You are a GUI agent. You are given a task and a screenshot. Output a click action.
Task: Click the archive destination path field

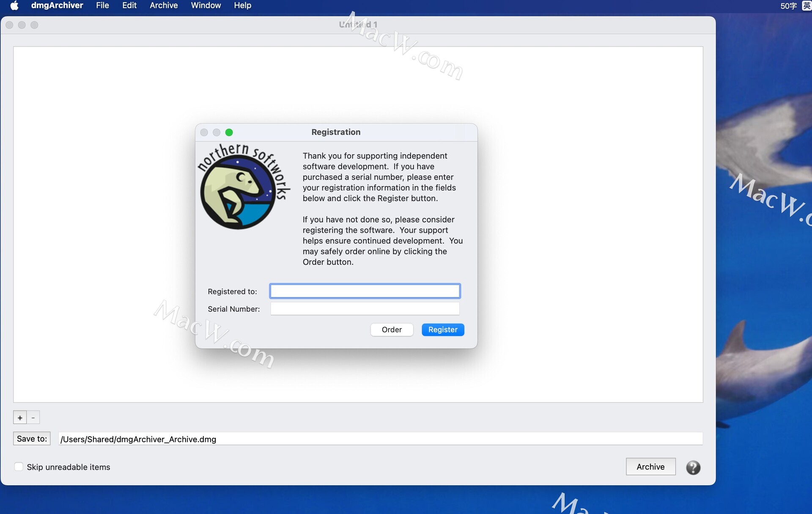pos(381,439)
